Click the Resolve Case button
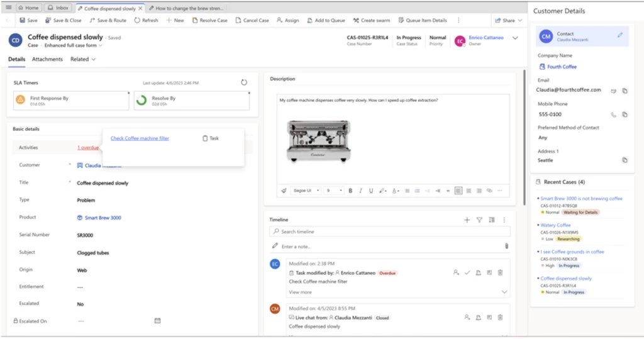The height and width of the screenshot is (339, 644). coord(209,20)
